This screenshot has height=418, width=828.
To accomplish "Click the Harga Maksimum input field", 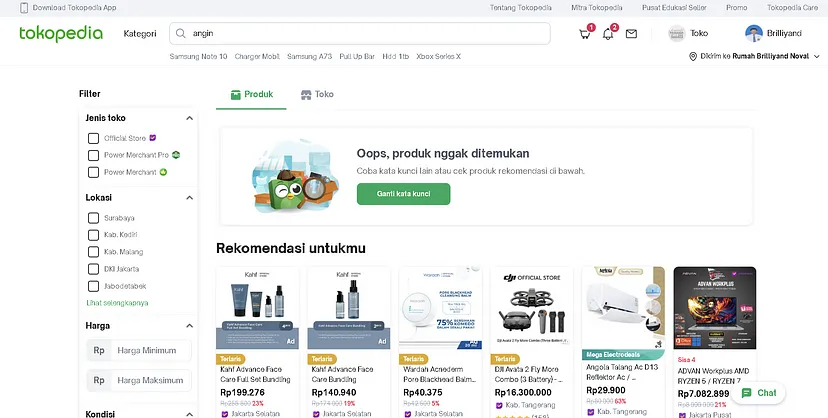I will click(151, 381).
